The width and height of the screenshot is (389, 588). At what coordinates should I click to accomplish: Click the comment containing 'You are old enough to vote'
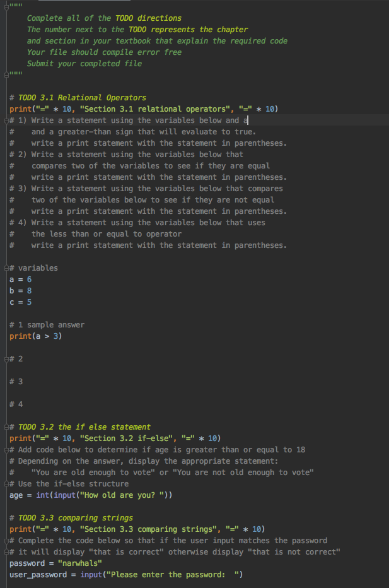point(161,473)
